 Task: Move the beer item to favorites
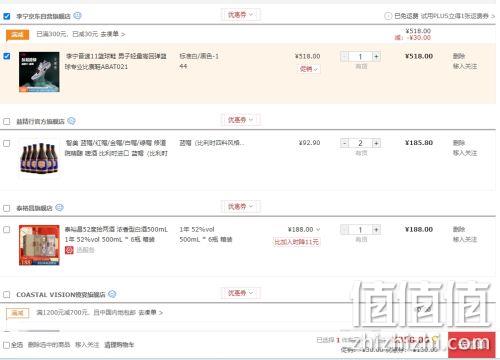(x=465, y=153)
